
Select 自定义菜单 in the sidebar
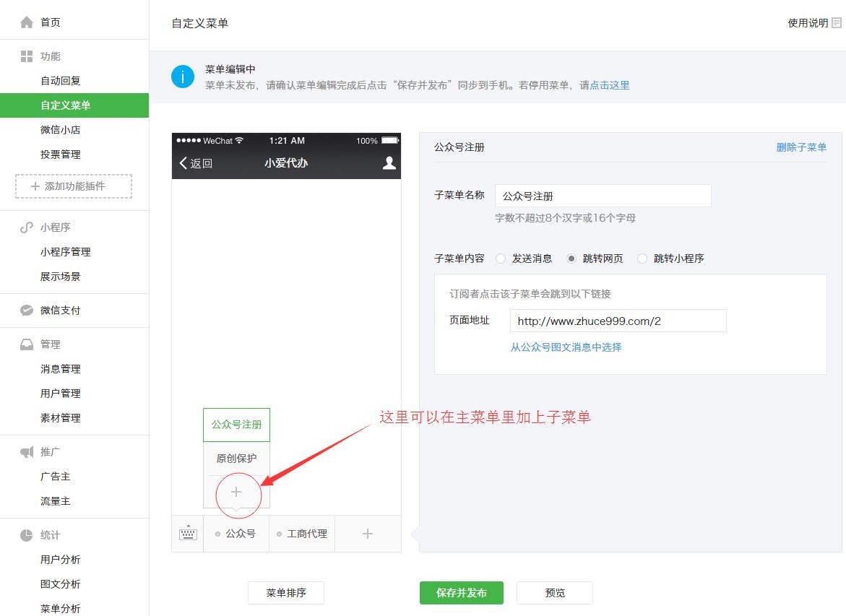pos(74,105)
